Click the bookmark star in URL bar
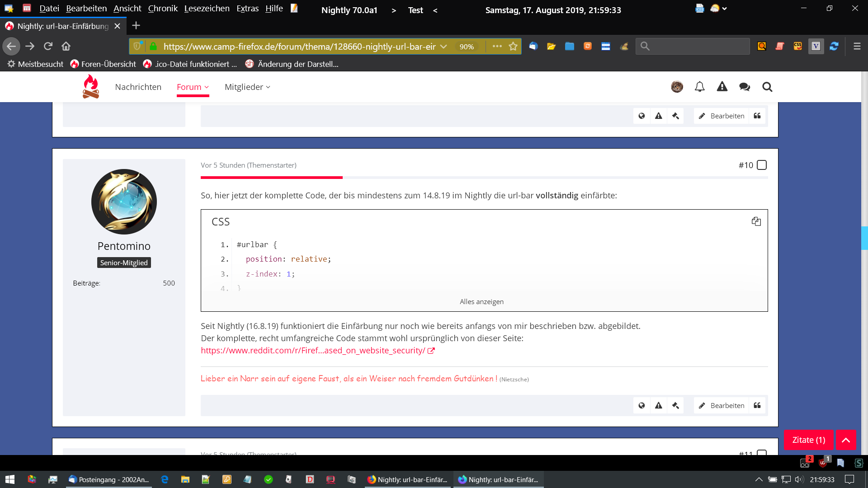Screen dimensions: 868x488 pyautogui.click(x=513, y=46)
